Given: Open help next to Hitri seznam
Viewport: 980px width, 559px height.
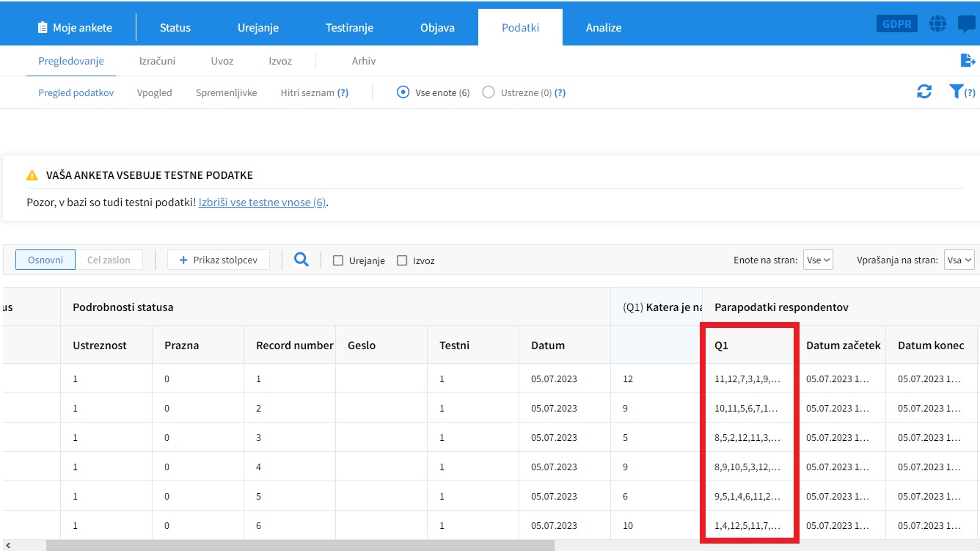Looking at the screenshot, I should pos(343,93).
